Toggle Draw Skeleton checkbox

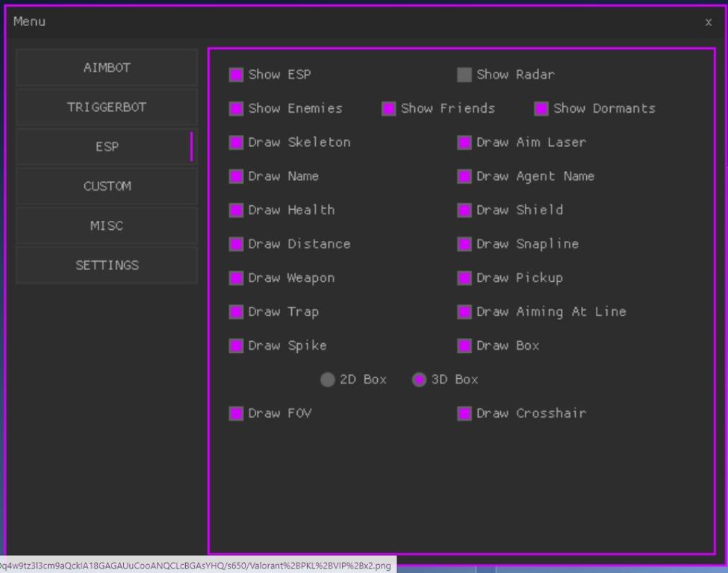point(236,143)
